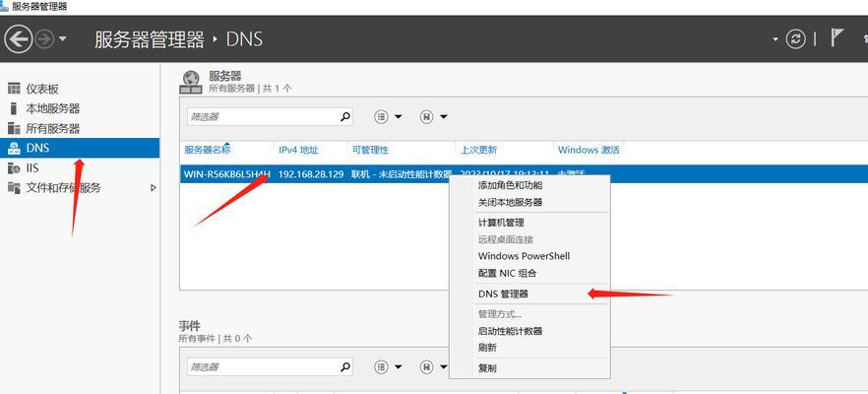Image resolution: width=868 pixels, height=394 pixels.
Task: Focus the 筛选器 field in 事件 panel
Action: click(263, 366)
